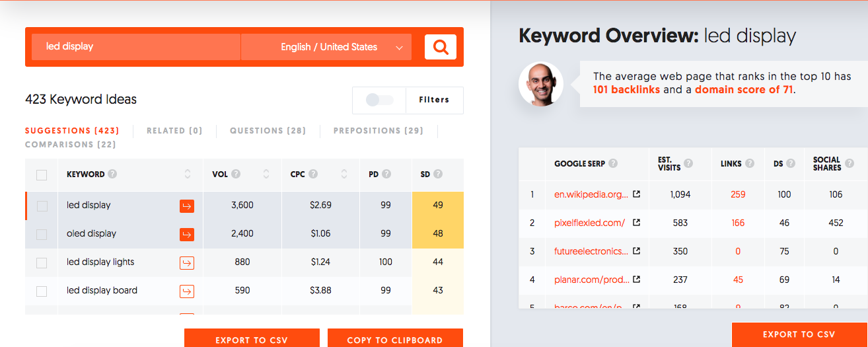
Task: Tick the 'led display board' checkbox
Action: [42, 291]
